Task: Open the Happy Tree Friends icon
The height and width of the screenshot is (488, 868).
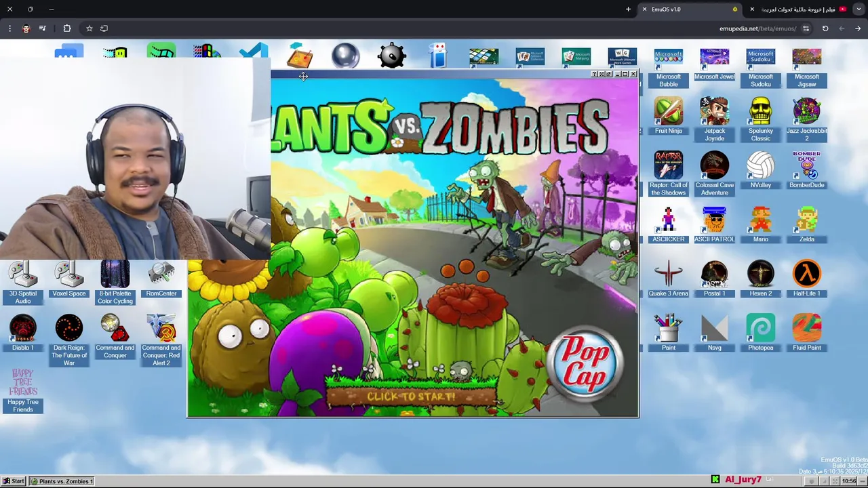Action: (22, 390)
